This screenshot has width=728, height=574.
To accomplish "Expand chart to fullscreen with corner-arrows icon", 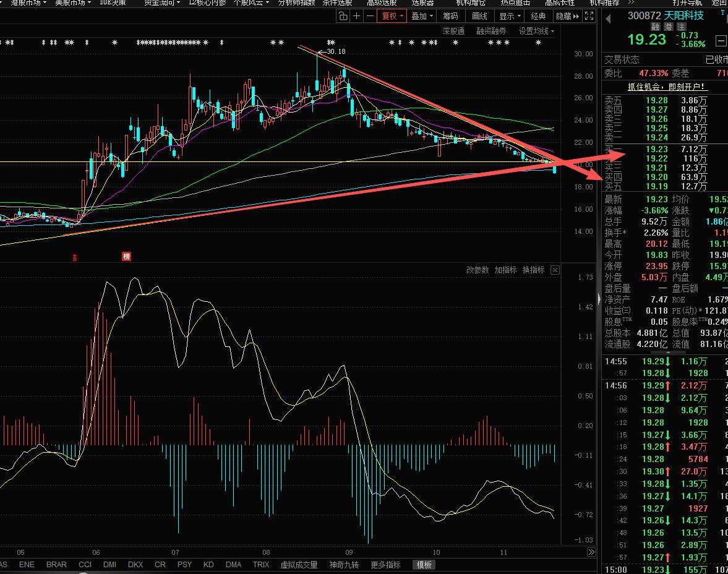I will click(589, 16).
